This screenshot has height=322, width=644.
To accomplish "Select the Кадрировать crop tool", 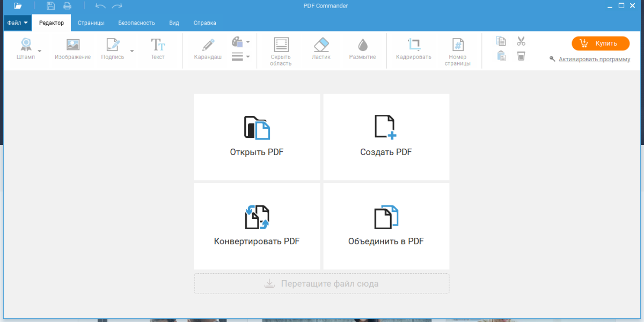I will pos(414,49).
